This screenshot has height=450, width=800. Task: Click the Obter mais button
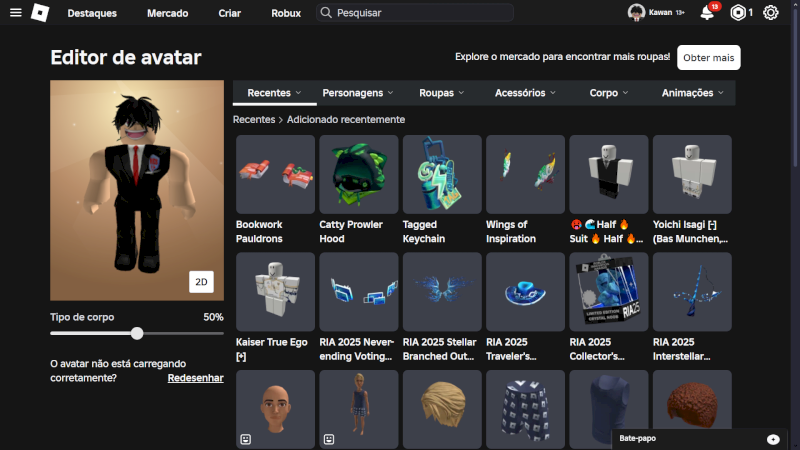click(x=709, y=58)
